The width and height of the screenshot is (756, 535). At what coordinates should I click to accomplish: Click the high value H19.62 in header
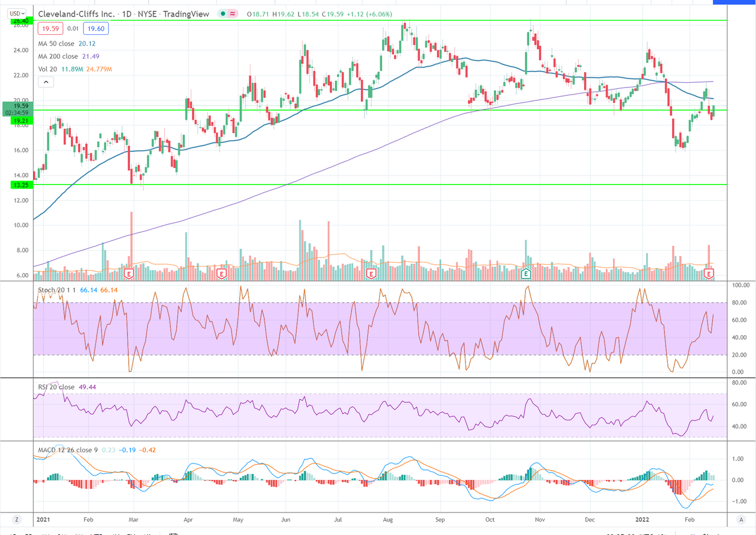pyautogui.click(x=285, y=13)
